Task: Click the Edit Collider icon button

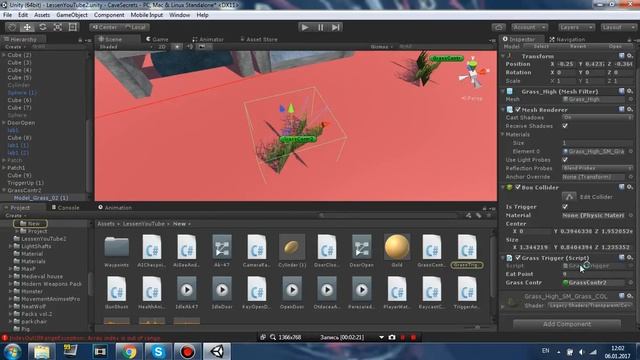Action: click(569, 197)
